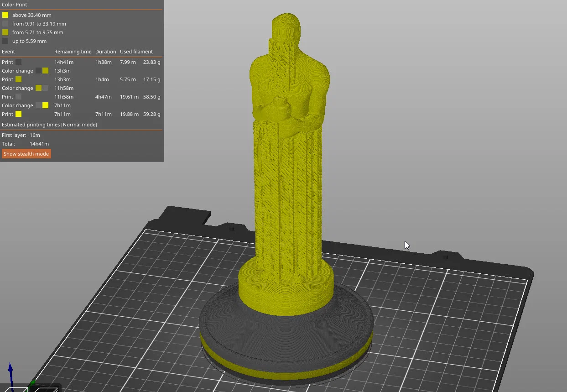Click the 1h38m duration value
This screenshot has width=567, height=392.
104,62
